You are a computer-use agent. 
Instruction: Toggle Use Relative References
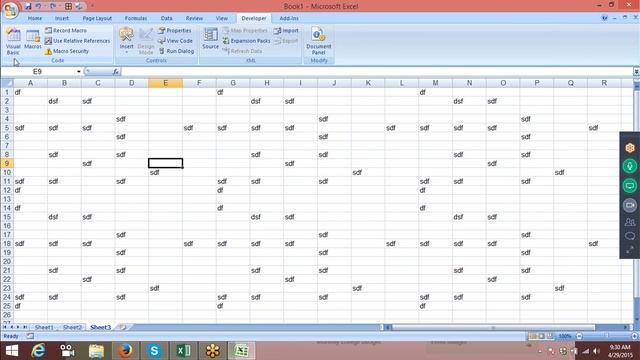(77, 41)
